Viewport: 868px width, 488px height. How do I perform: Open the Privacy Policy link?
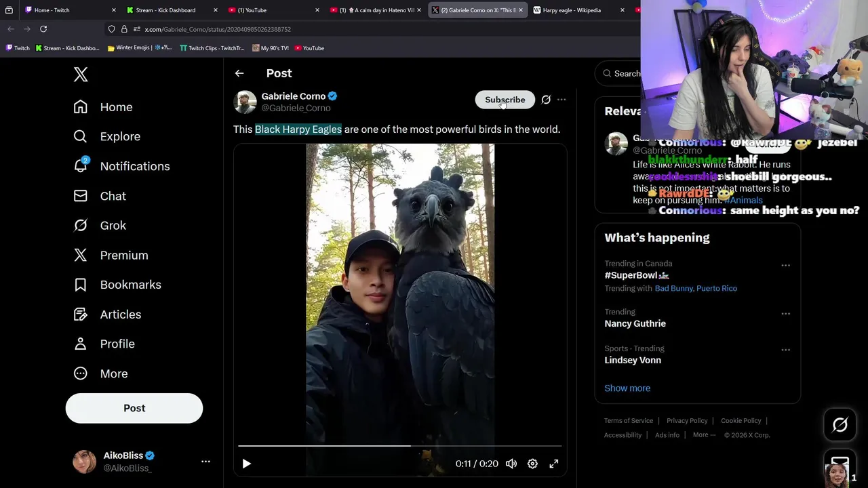coord(687,421)
